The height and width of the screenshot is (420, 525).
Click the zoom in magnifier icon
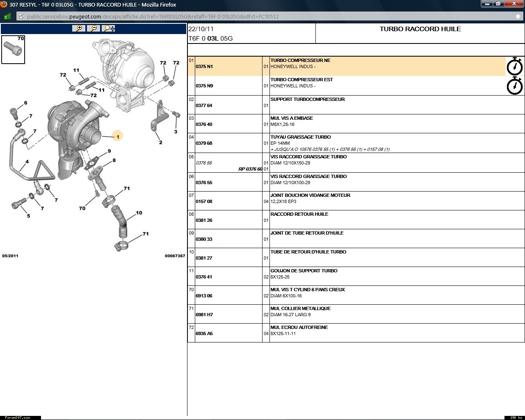tap(78, 28)
